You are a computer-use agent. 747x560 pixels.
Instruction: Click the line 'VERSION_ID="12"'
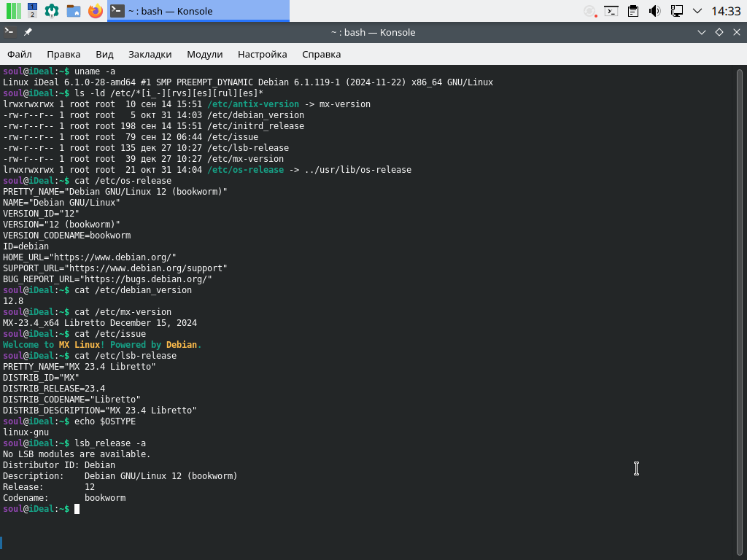pos(41,214)
